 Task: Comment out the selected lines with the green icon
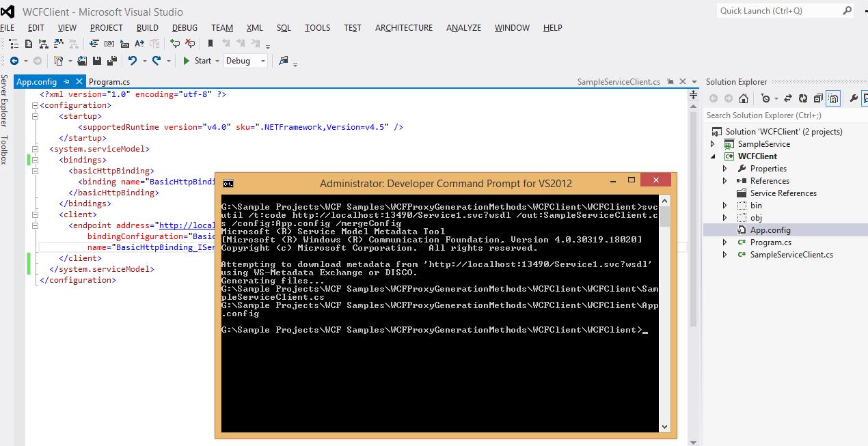pos(175,44)
